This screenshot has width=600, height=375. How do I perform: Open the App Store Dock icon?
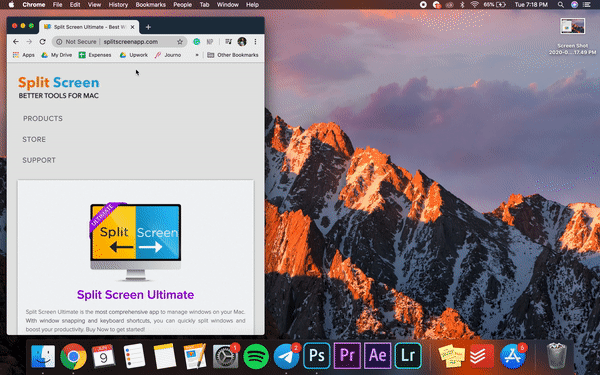tap(513, 356)
